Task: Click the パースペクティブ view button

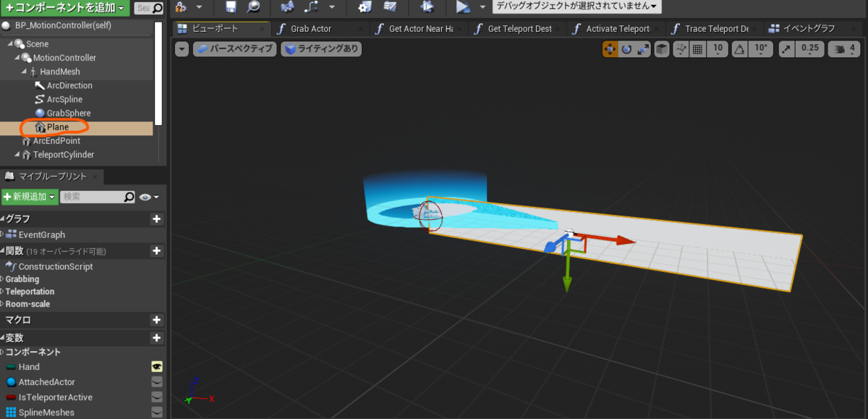Action: click(234, 49)
